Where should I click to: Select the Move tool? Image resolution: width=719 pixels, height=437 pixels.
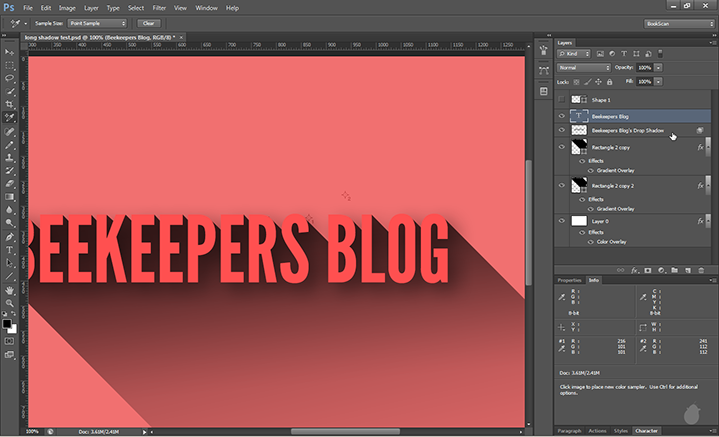pos(10,51)
